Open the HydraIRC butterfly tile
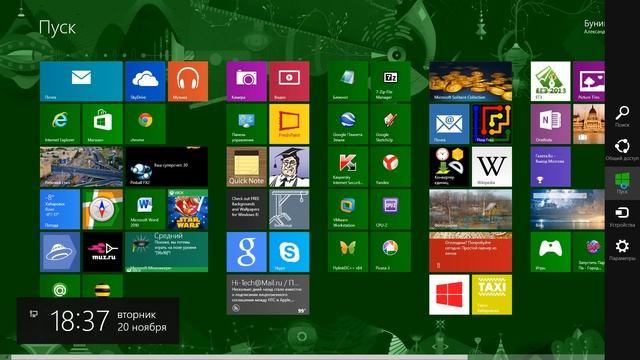 coord(348,252)
